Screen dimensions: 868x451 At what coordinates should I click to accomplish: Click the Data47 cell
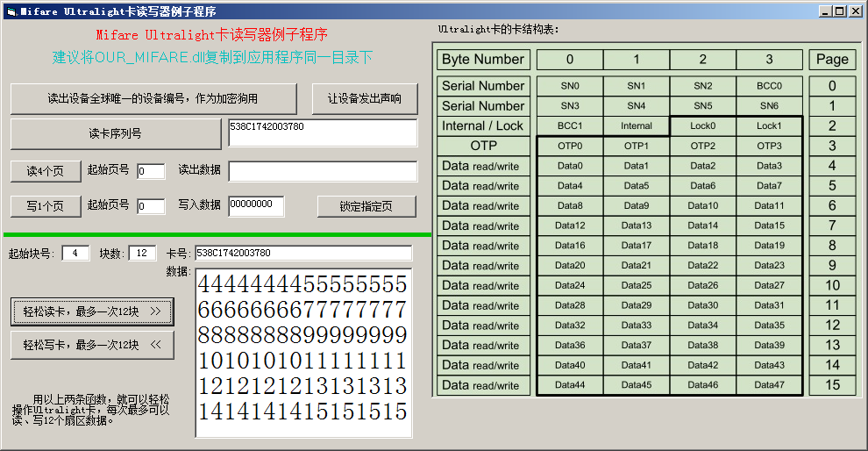click(x=770, y=385)
